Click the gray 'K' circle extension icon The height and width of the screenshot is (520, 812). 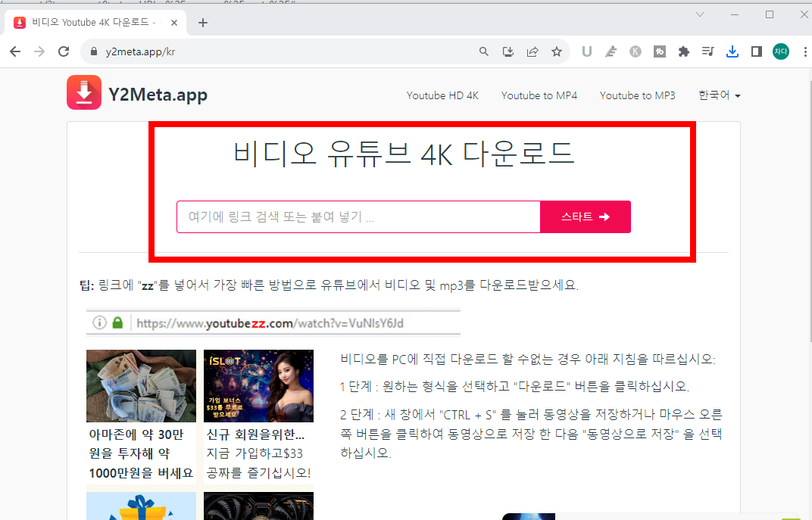[635, 51]
